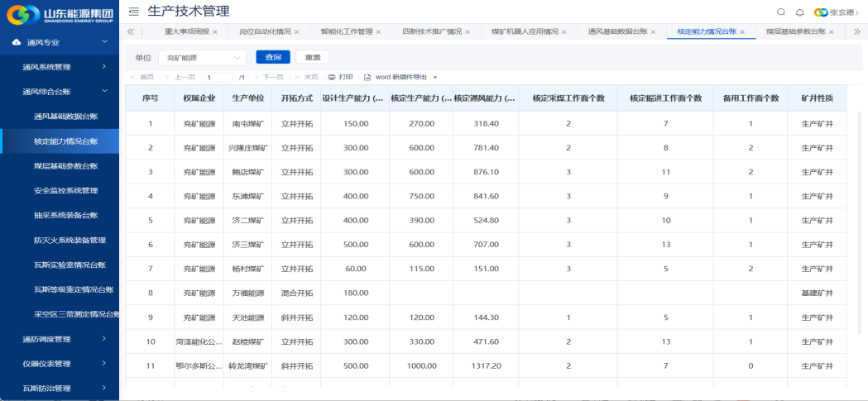Click the search magnifier icon in header

pyautogui.click(x=781, y=12)
